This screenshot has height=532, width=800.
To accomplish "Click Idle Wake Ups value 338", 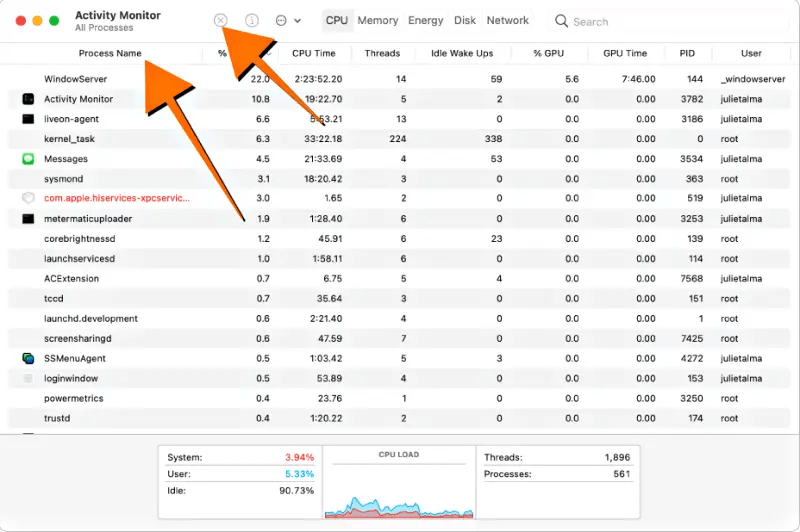I will click(493, 139).
